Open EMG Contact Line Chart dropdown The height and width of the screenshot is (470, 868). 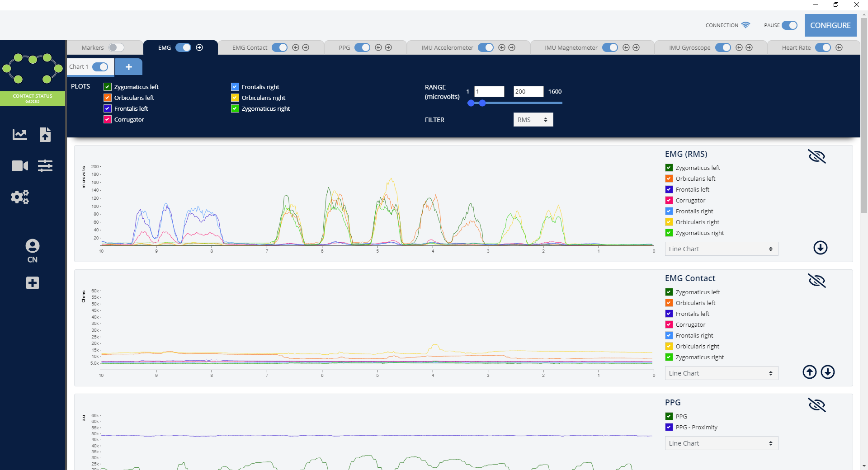tap(722, 373)
